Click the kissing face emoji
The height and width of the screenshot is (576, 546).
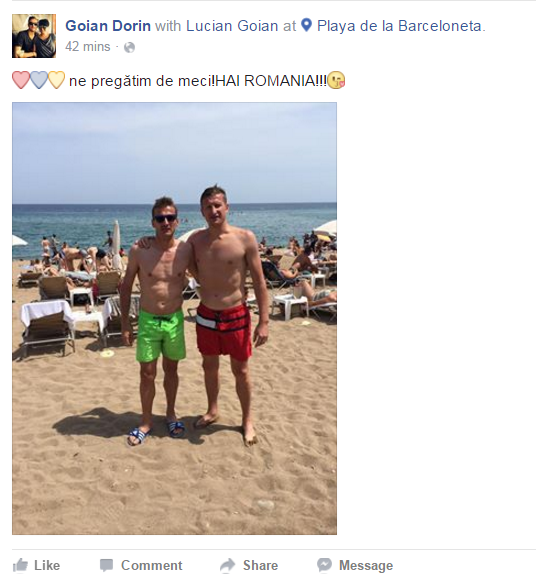pos(336,80)
